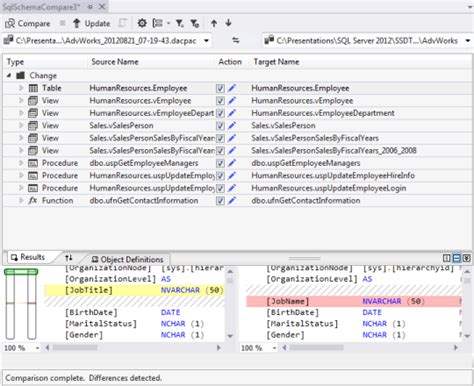Click Procedure icon for dbo.uspGetEmployeeManagers
The image size is (474, 386).
pyautogui.click(x=33, y=163)
